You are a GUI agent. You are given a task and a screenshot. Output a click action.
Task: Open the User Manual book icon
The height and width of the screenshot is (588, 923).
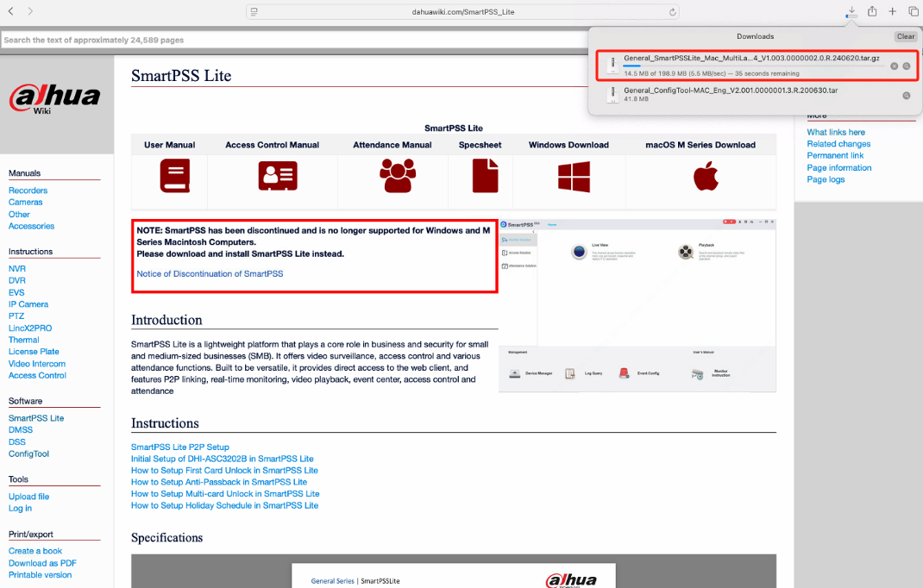click(175, 175)
